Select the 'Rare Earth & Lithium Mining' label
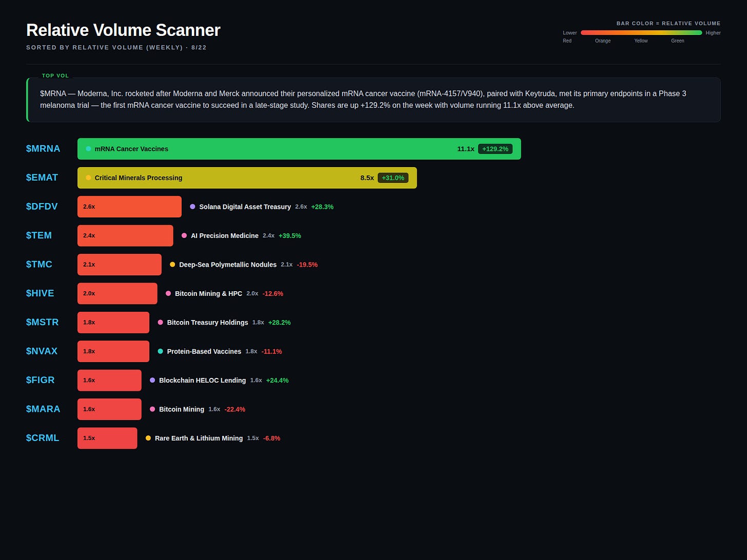 tap(199, 438)
